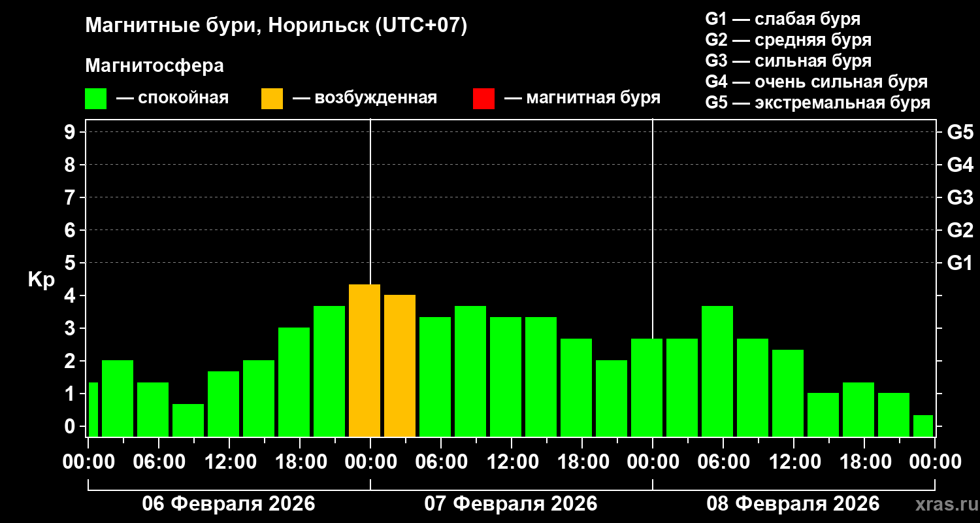This screenshot has width=980, height=523.
Task: Click the G5 storm level axis label
Action: click(x=960, y=132)
